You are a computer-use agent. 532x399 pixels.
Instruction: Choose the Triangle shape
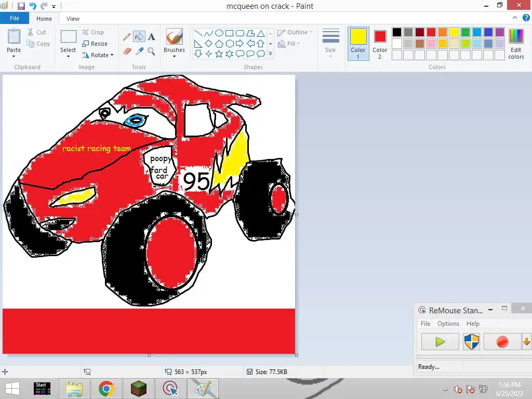point(261,33)
